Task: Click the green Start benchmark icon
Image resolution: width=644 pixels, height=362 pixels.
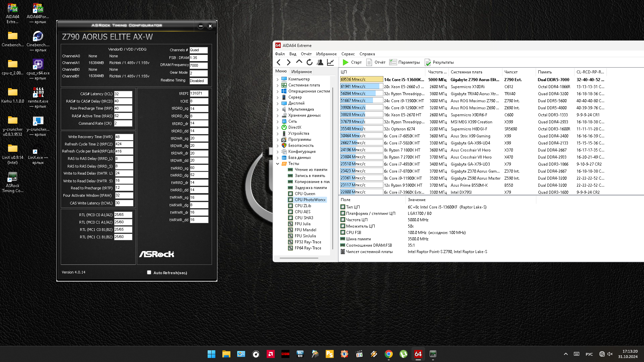Action: click(x=345, y=62)
